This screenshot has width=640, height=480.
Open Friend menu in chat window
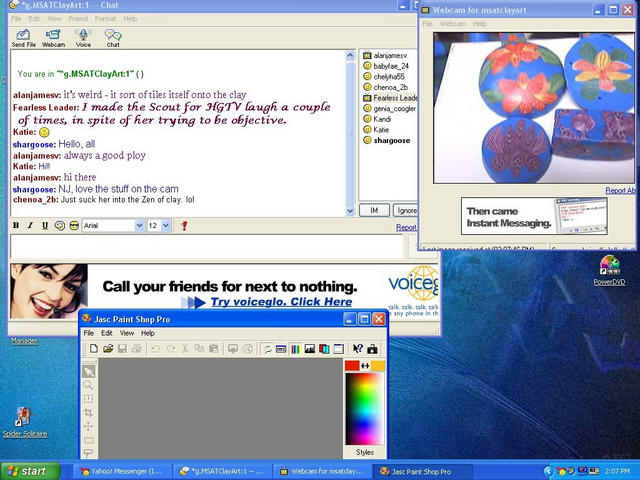(78, 19)
